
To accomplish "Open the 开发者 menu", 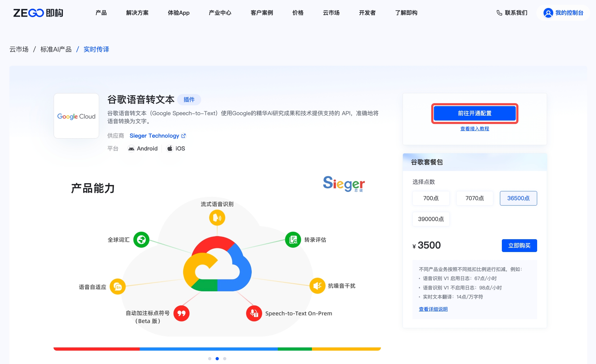I will coord(367,13).
